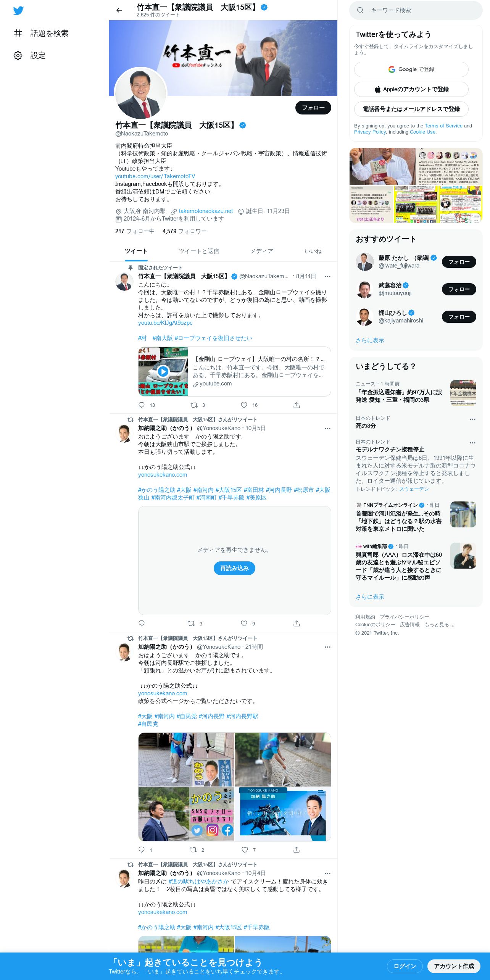490x980 pixels.
Task: Follow 武藤容治 @mutouyouji
Action: (459, 289)
